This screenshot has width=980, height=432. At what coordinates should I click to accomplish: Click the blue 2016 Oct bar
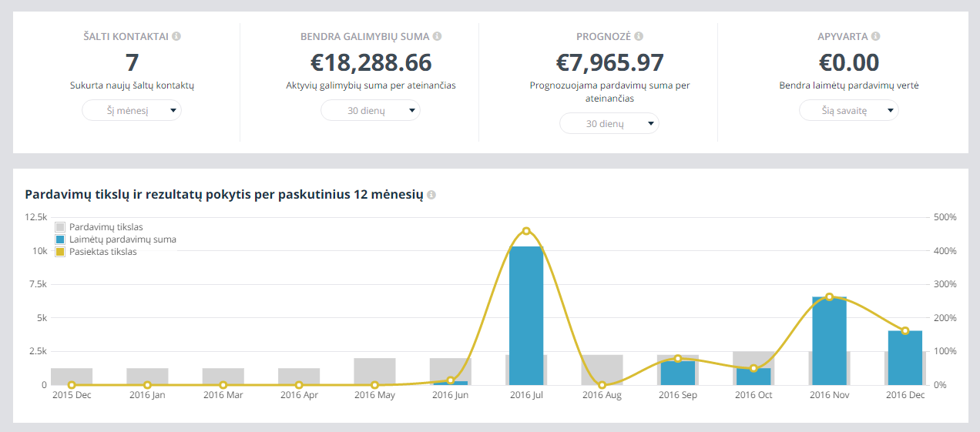[x=753, y=377]
